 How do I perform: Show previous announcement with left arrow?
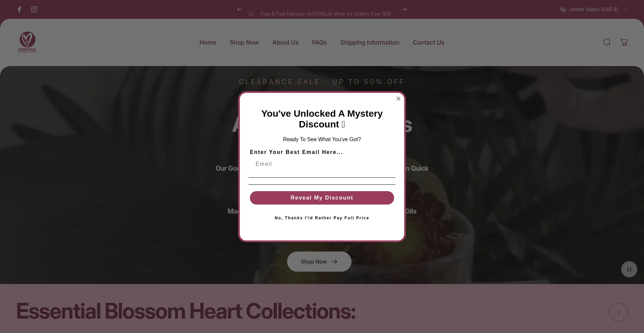239,9
